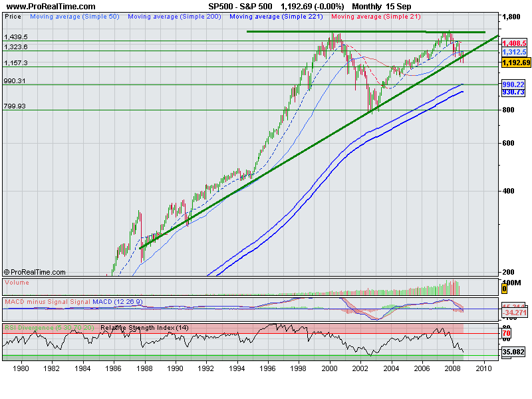This screenshot has width=532, height=399.
Task: Click the 1992 year on time axis
Action: pos(205,368)
